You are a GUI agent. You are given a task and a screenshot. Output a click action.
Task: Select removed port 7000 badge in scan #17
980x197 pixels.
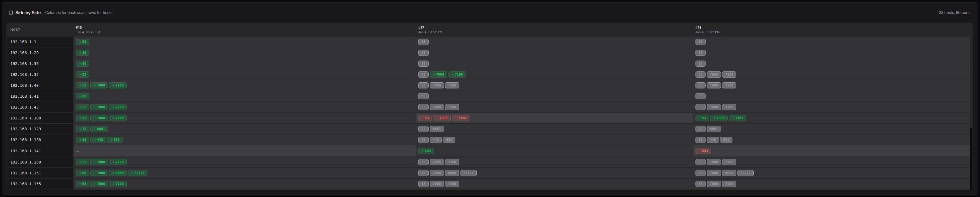(442, 118)
